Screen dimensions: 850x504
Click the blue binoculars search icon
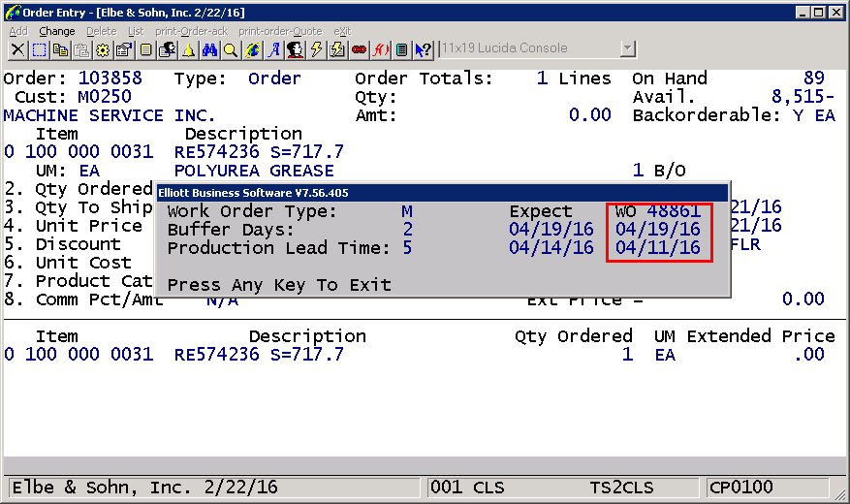(x=209, y=49)
